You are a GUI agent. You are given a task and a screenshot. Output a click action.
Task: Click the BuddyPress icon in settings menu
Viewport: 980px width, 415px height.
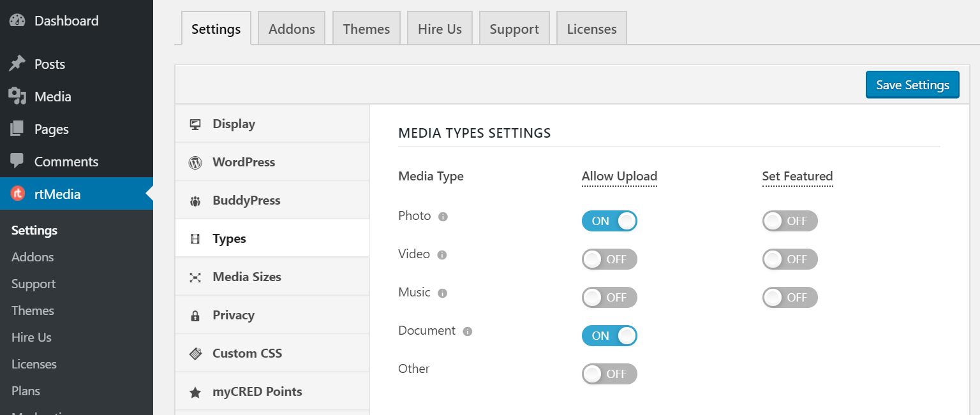click(196, 200)
